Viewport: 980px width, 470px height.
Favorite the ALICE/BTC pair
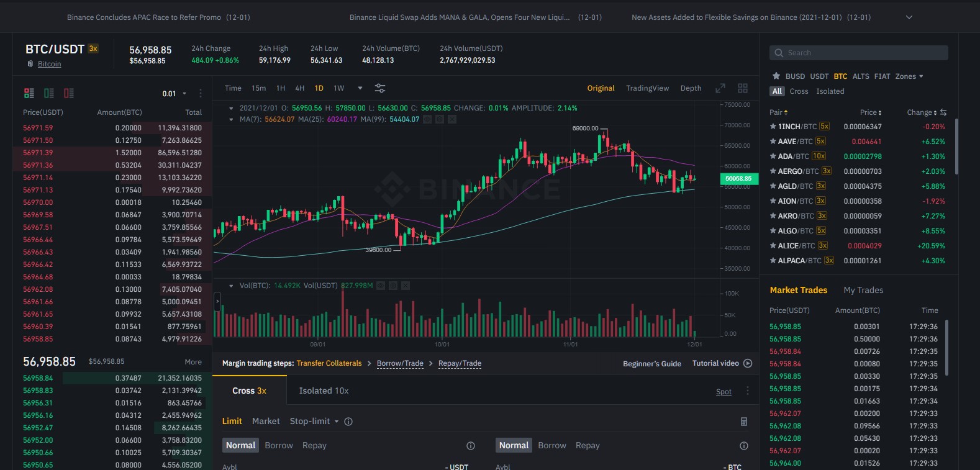pos(773,246)
